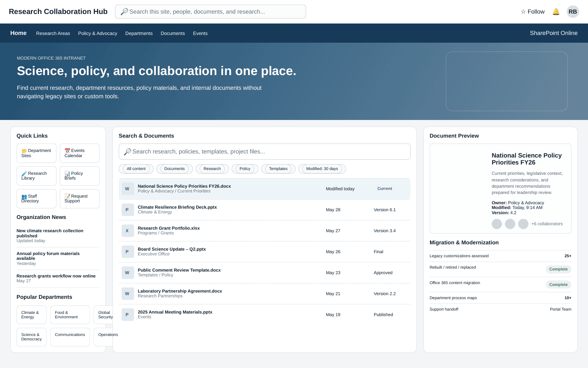588x368 pixels.
Task: Open the Events Calendar quick link
Action: coord(80,153)
